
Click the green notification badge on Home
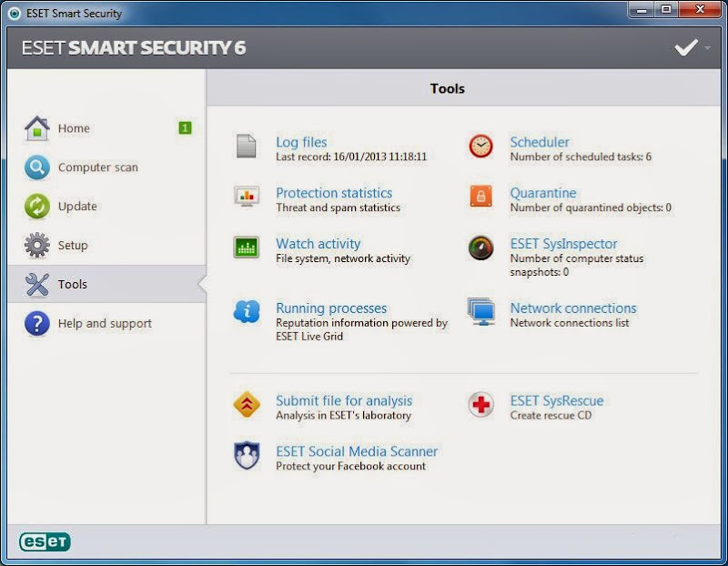coord(185,127)
